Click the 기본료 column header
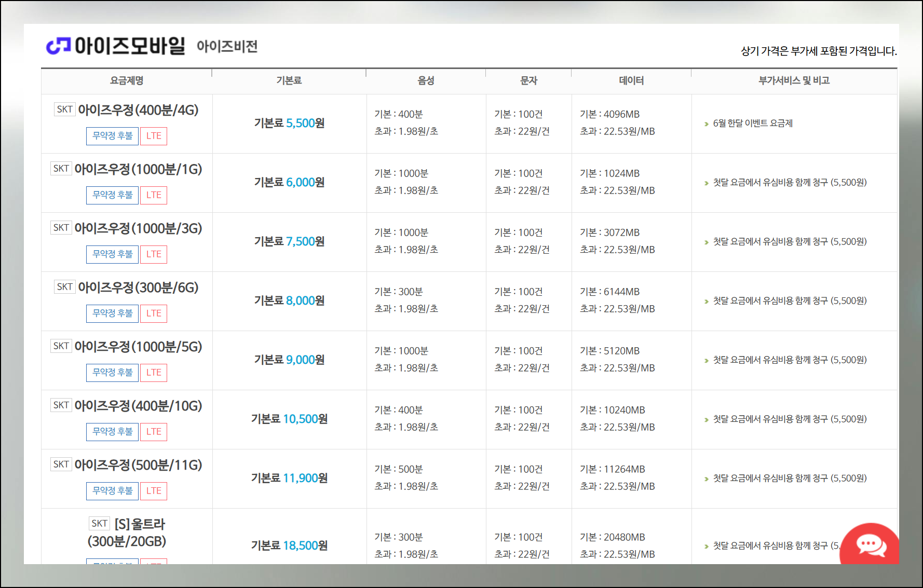Image resolution: width=923 pixels, height=588 pixels. (x=289, y=81)
